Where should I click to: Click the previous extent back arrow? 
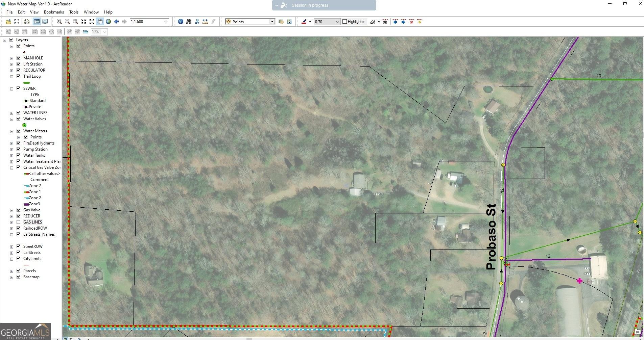[x=117, y=22]
